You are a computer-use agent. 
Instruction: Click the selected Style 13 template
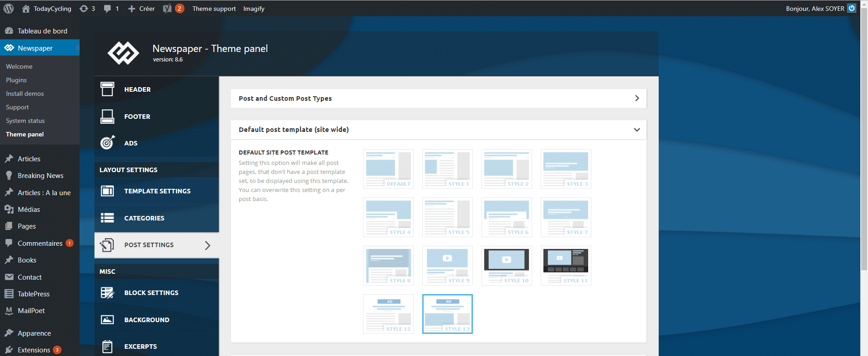tap(448, 314)
